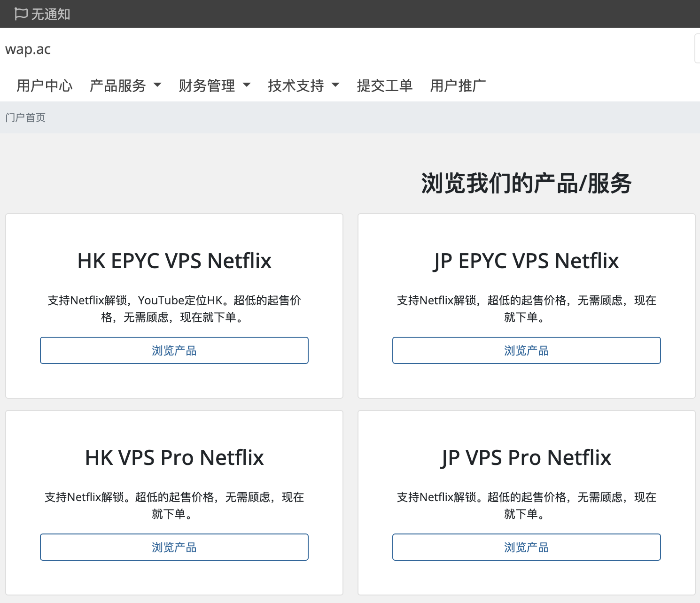Browse products for JP EPYC VPS Netflix
Viewport: 700px width, 603px height.
[527, 350]
